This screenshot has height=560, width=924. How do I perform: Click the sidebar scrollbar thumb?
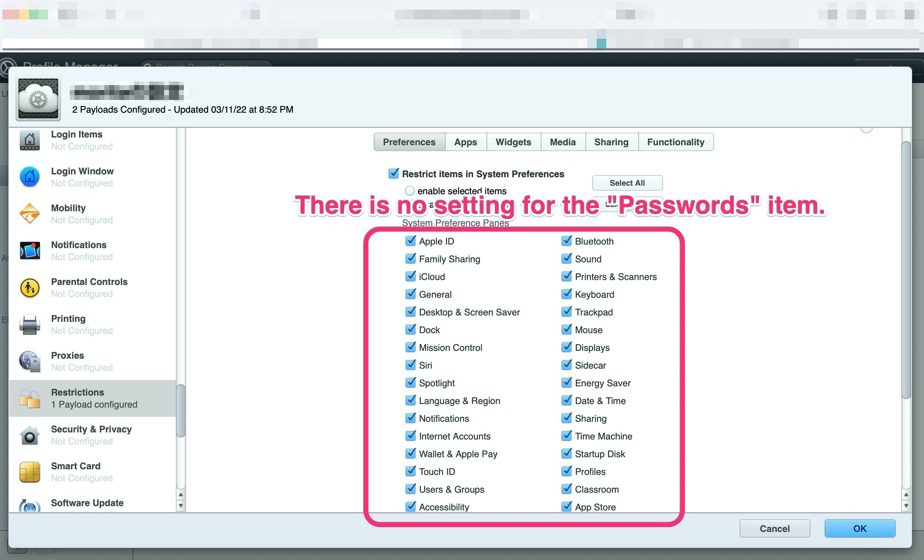[x=181, y=410]
